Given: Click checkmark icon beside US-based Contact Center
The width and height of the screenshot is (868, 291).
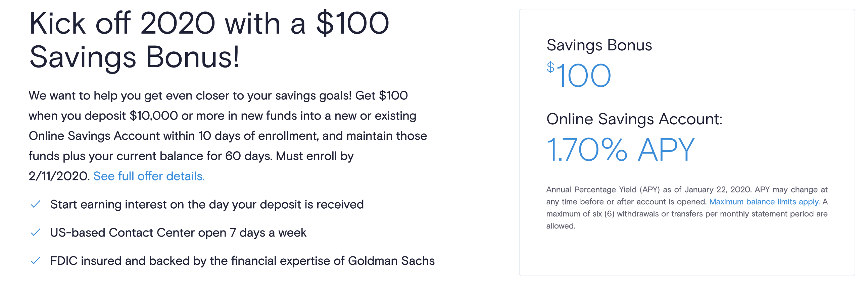Looking at the screenshot, I should [x=35, y=233].
